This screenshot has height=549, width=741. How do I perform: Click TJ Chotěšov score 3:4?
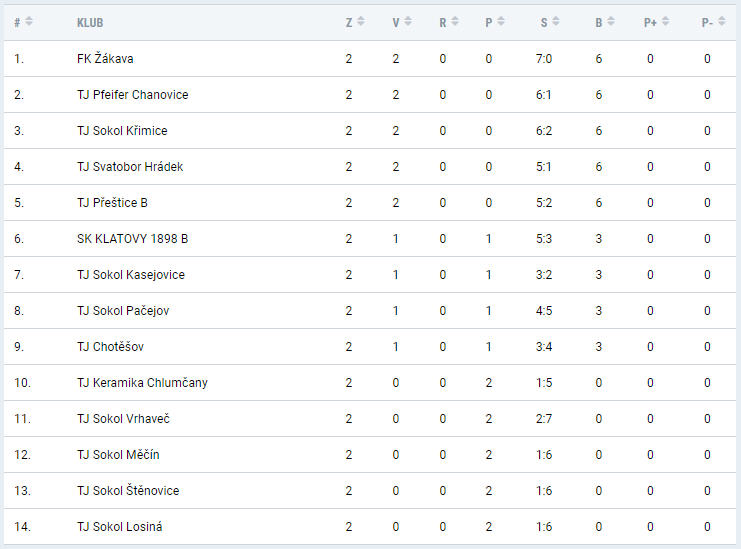pyautogui.click(x=544, y=347)
